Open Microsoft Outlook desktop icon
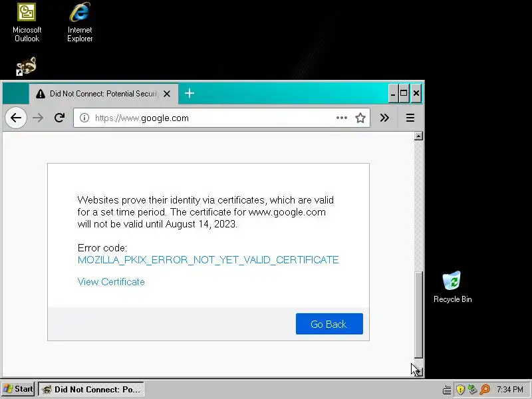 coord(27,23)
